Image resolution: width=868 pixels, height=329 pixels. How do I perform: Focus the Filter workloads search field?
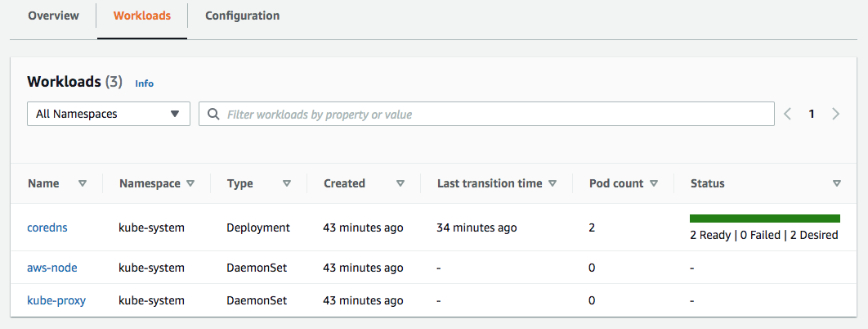pos(486,114)
